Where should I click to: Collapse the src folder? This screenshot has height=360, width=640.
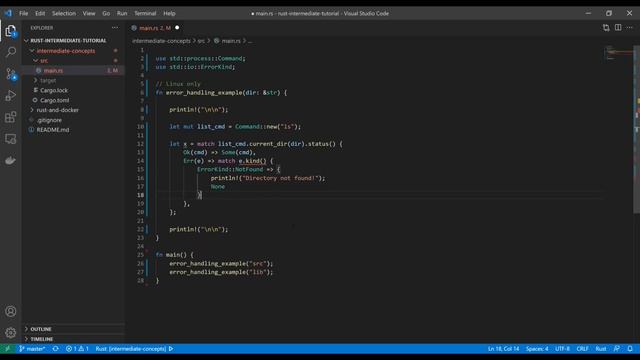click(44, 61)
